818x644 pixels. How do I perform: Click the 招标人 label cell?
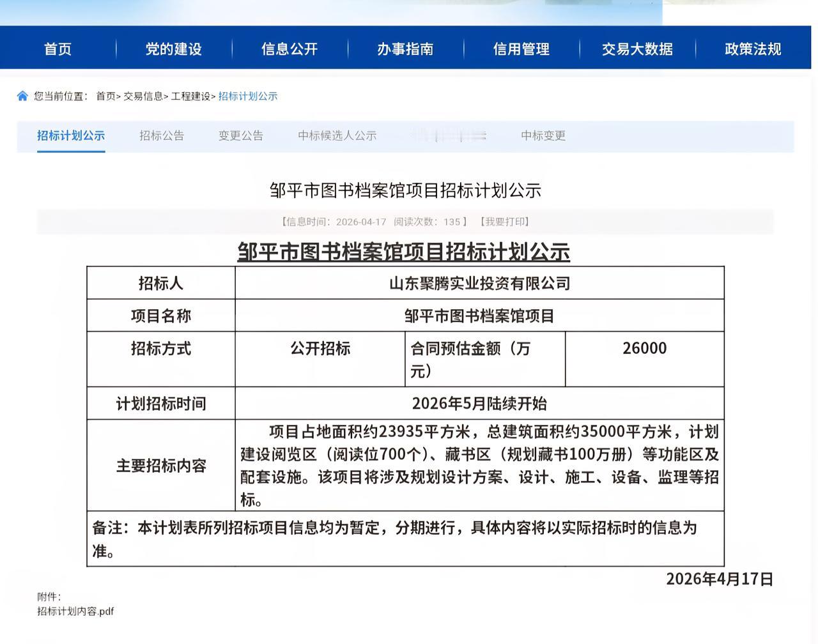tap(161, 283)
